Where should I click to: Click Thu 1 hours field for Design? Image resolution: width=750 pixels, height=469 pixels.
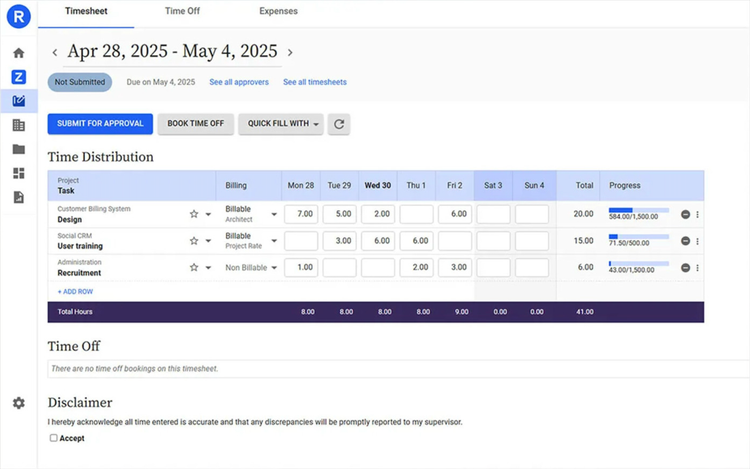click(416, 214)
